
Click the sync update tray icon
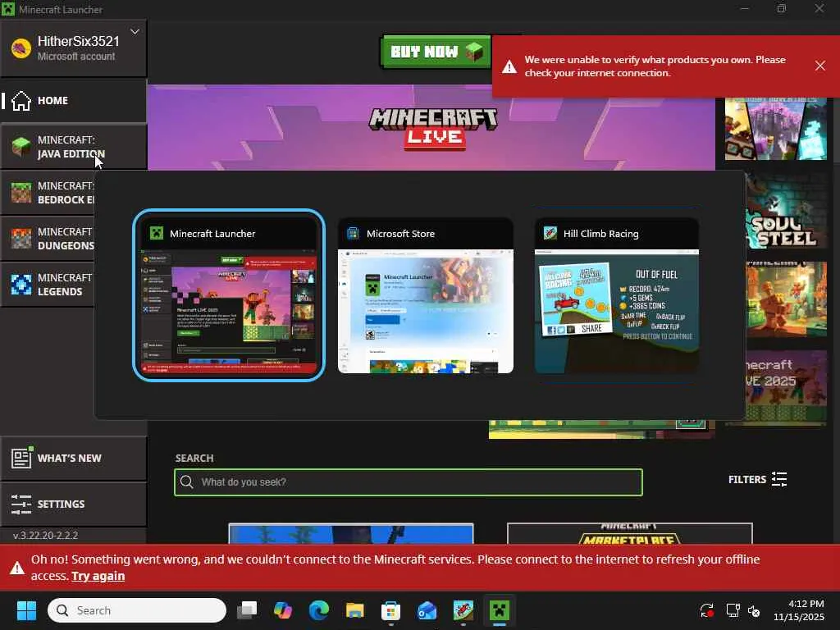click(707, 610)
